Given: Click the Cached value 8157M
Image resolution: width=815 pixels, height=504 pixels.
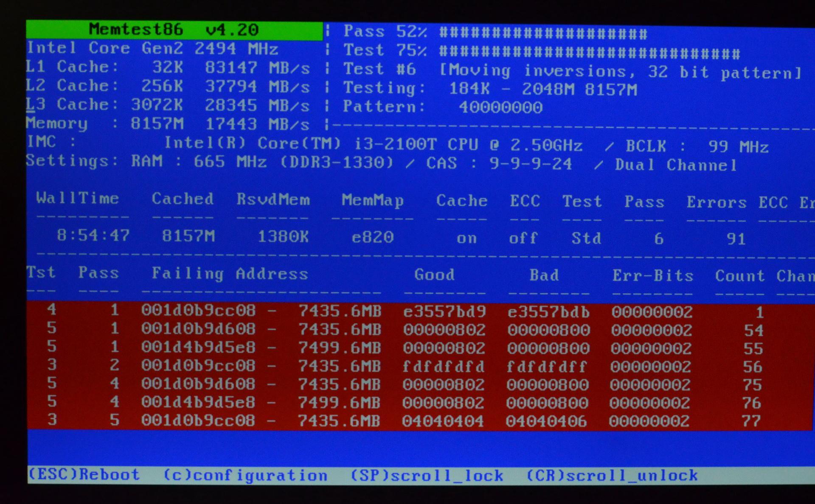Looking at the screenshot, I should click(x=188, y=236).
